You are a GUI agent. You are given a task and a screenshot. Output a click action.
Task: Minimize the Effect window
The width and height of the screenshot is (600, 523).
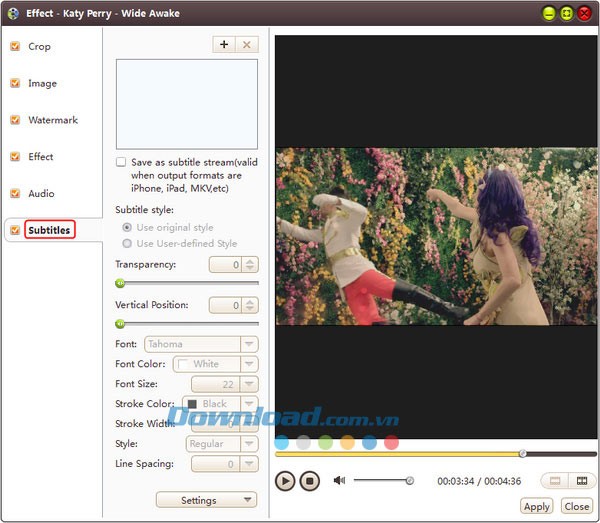549,14
